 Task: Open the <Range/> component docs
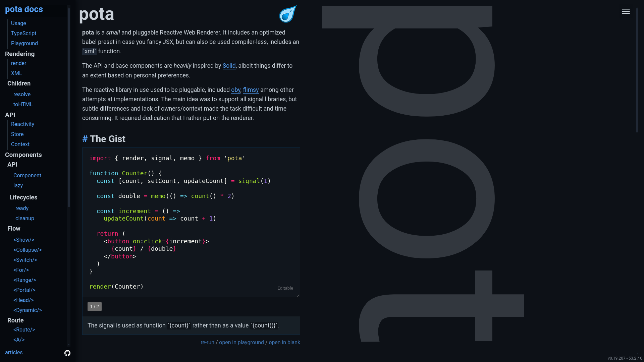click(25, 280)
